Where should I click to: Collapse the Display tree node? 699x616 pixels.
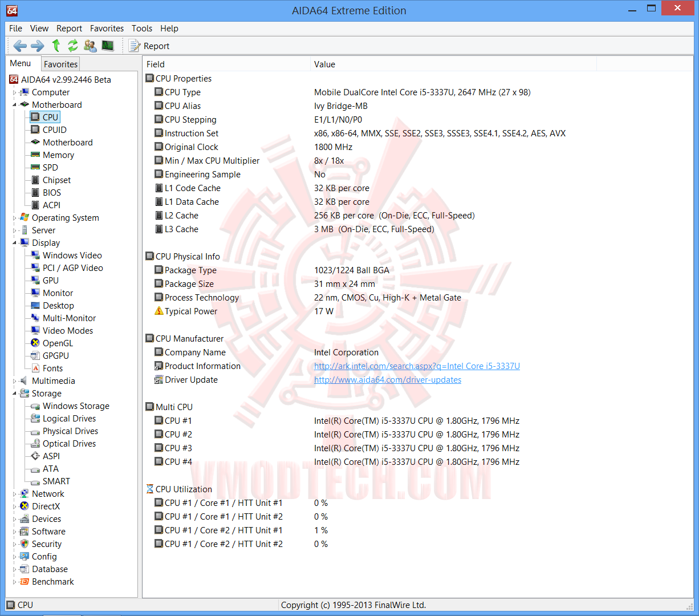click(15, 243)
